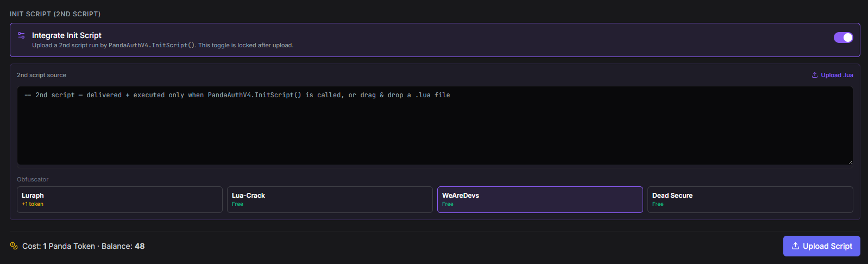This screenshot has height=264, width=868.
Task: Click the Upload Script button
Action: [821, 246]
